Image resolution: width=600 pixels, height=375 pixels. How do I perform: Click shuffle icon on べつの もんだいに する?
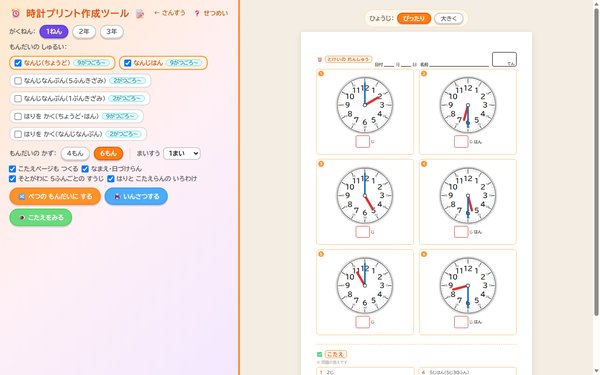coord(22,197)
